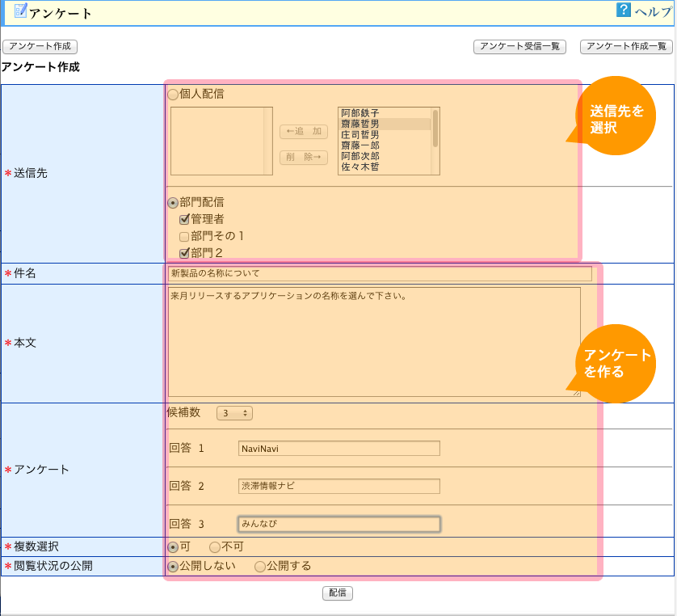The image size is (677, 616).
Task: Click the 配信 submit button
Action: pos(338,593)
